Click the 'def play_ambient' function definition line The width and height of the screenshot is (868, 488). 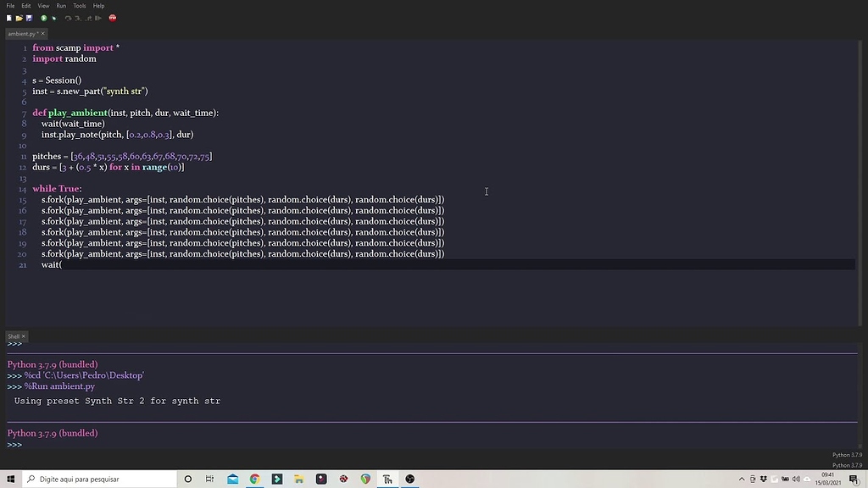[x=125, y=113]
